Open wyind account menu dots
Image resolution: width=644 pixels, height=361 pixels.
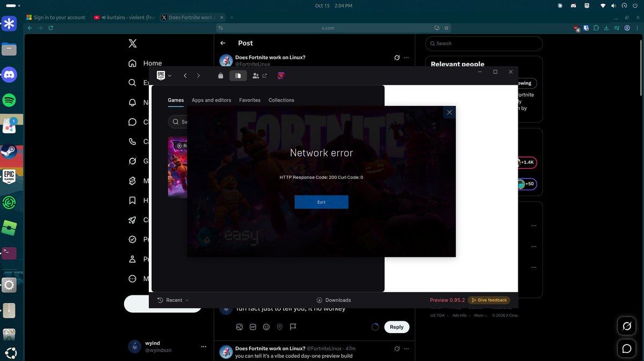pos(204,346)
